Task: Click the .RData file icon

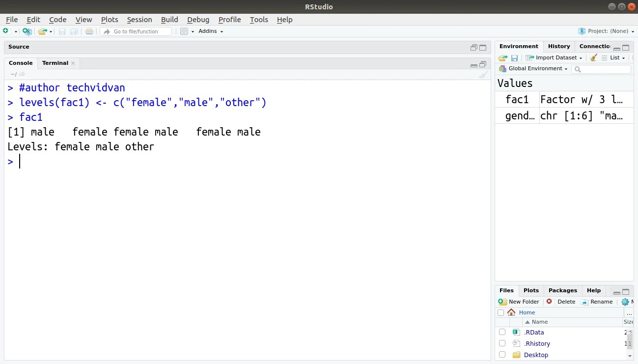Action: click(516, 333)
